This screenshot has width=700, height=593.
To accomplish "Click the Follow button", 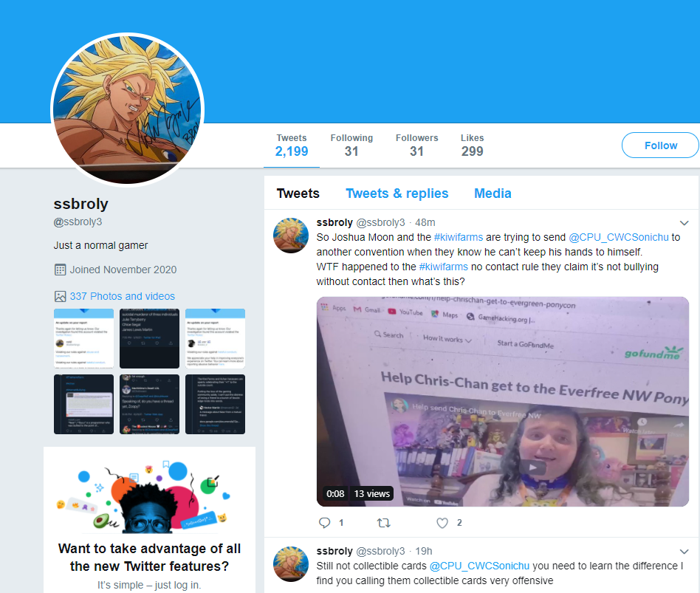I will coord(660,145).
